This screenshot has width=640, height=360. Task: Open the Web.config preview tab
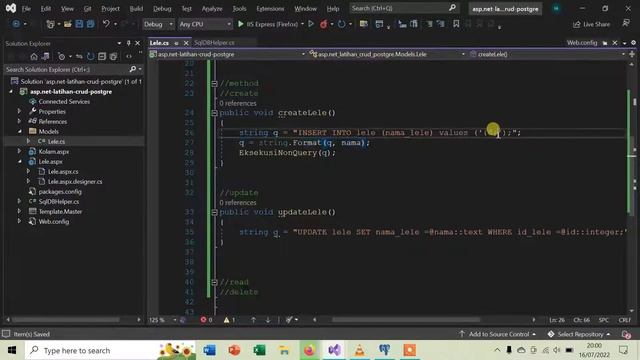[x=582, y=42]
